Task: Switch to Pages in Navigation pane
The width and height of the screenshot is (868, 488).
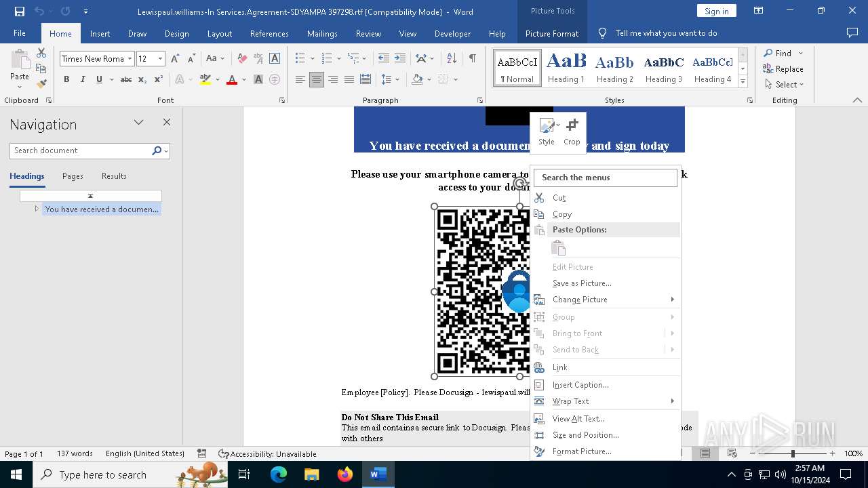Action: coord(73,176)
